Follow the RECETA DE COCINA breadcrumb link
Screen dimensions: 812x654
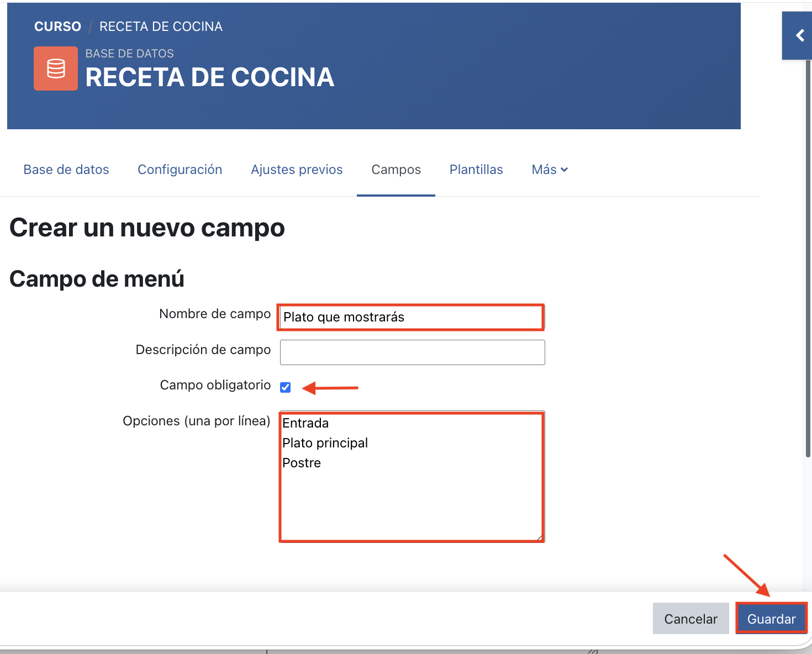tap(161, 27)
